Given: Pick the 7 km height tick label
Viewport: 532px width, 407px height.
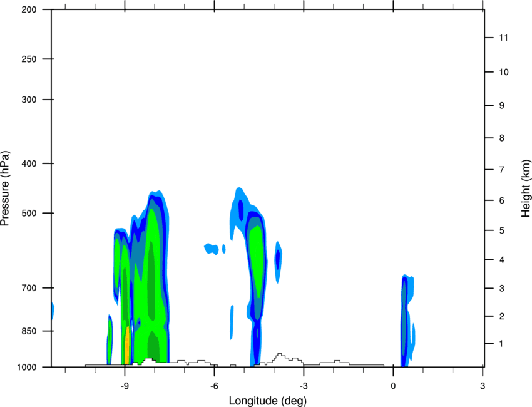Looking at the screenshot, I should coord(502,170).
